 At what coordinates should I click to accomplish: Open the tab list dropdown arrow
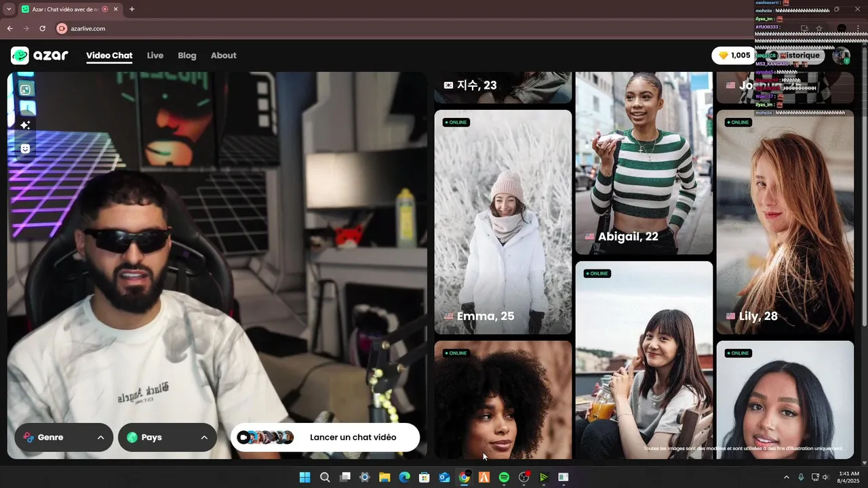click(x=9, y=9)
